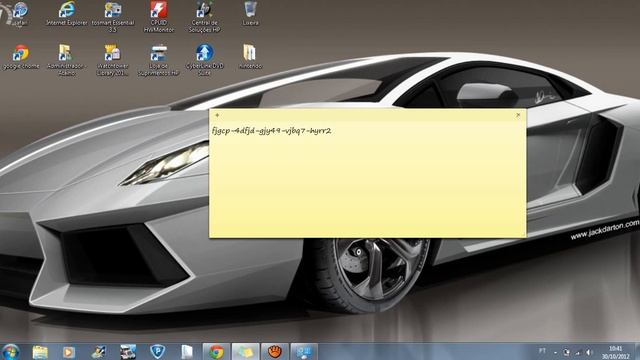This screenshot has width=640, height=360.
Task: Open the white Wii console taskbar icon
Action: (x=187, y=352)
